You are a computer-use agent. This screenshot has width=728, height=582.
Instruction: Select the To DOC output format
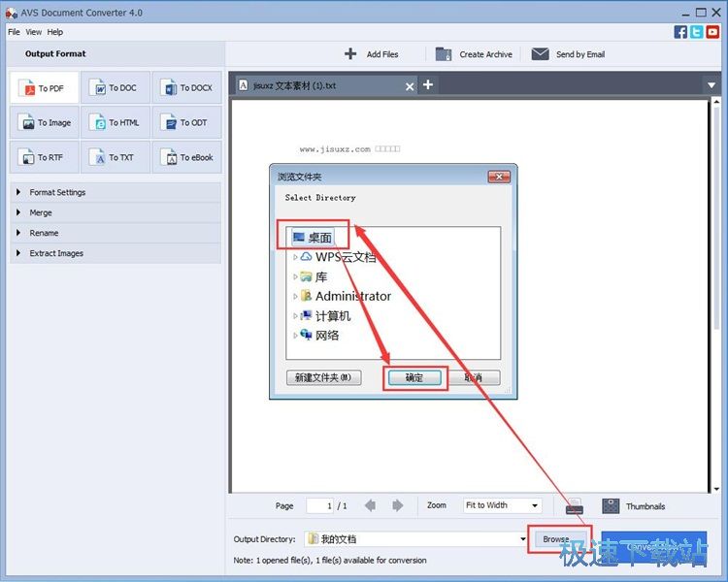(x=116, y=87)
